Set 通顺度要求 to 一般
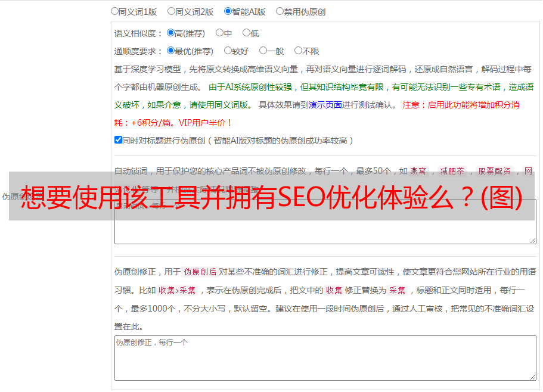Image resolution: width=543 pixels, height=392 pixels. coord(263,51)
